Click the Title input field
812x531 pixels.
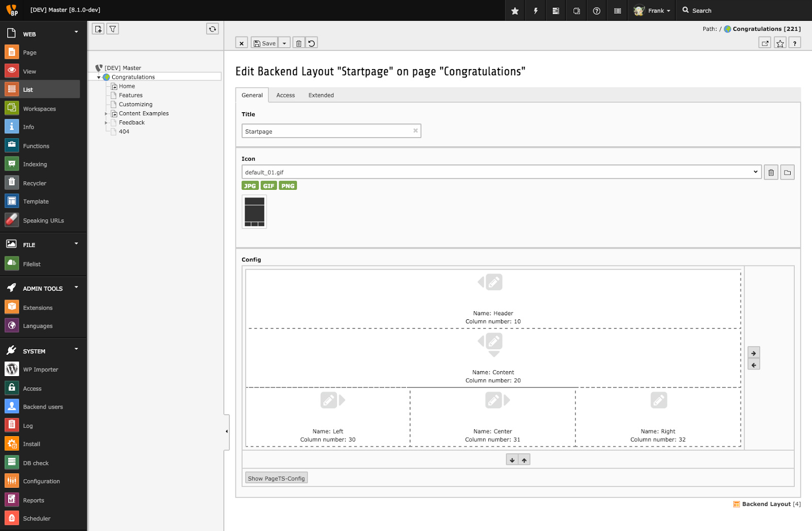[x=331, y=131]
